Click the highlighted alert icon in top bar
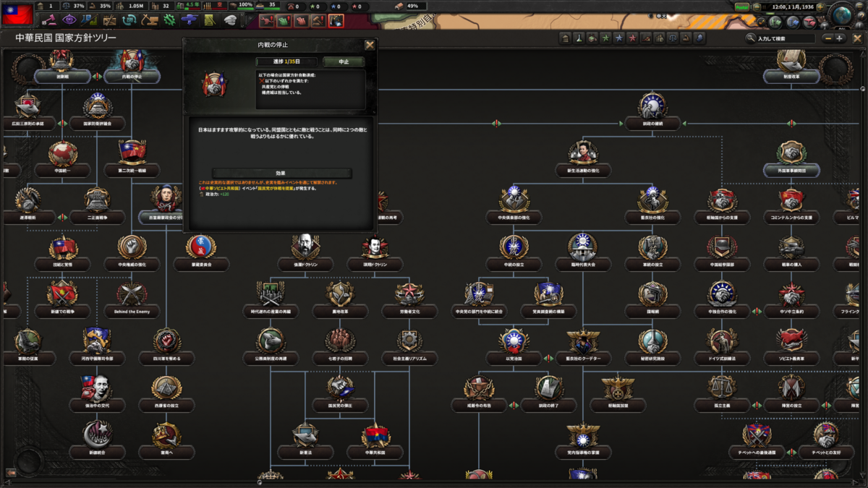868x488 pixels. coord(336,21)
